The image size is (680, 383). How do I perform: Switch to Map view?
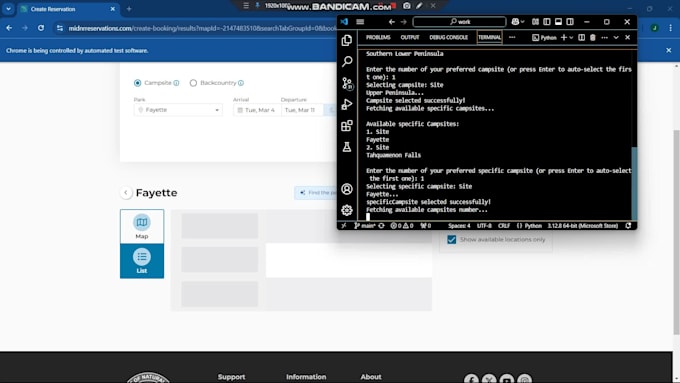142,226
